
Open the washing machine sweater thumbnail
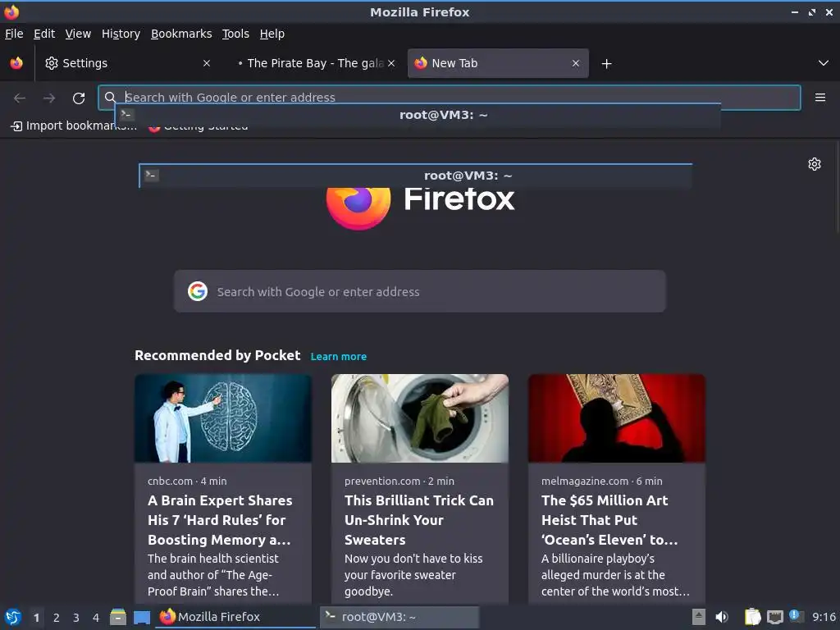[x=419, y=418]
